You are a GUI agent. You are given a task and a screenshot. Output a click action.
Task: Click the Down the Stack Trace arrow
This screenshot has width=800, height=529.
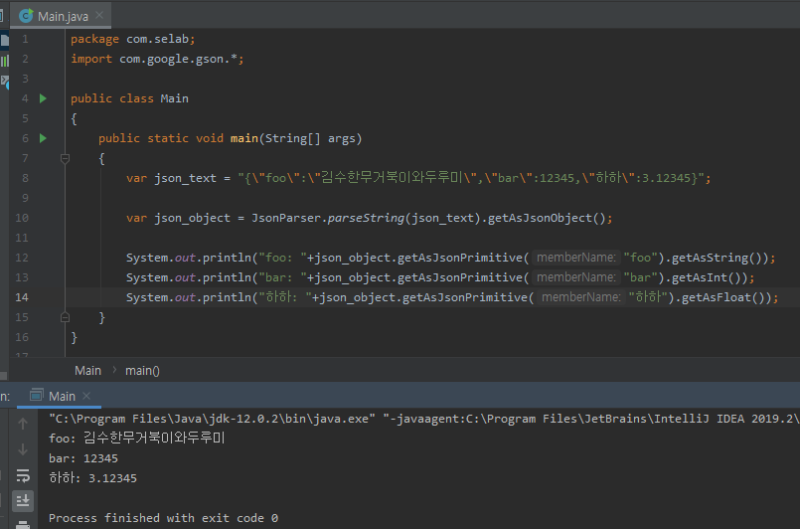point(22,449)
